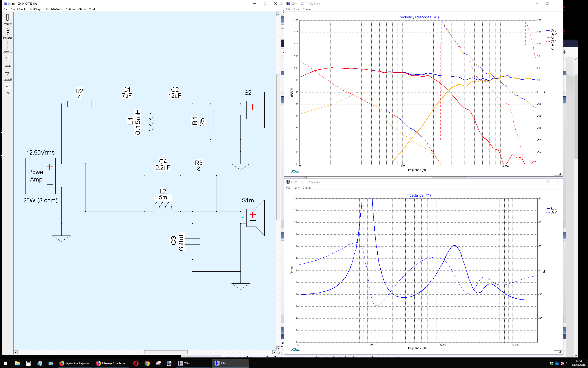588x368 pixels.
Task: Open the Options menu
Action: [x=70, y=9]
